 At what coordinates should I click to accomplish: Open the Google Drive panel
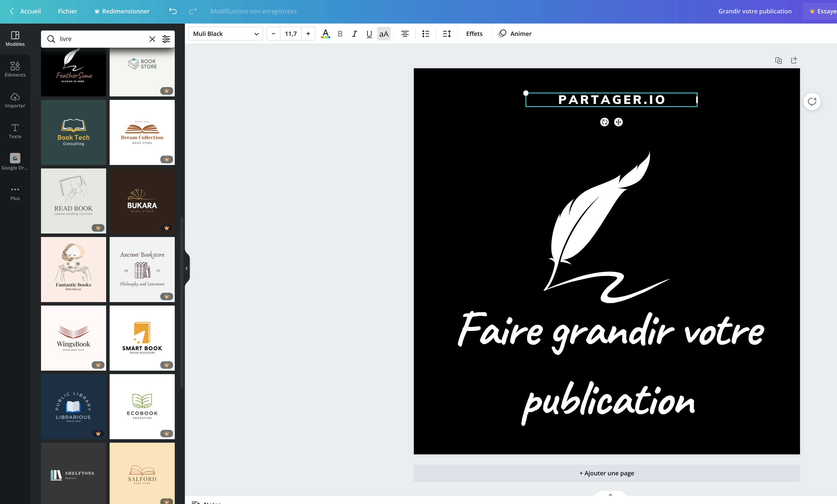click(15, 162)
